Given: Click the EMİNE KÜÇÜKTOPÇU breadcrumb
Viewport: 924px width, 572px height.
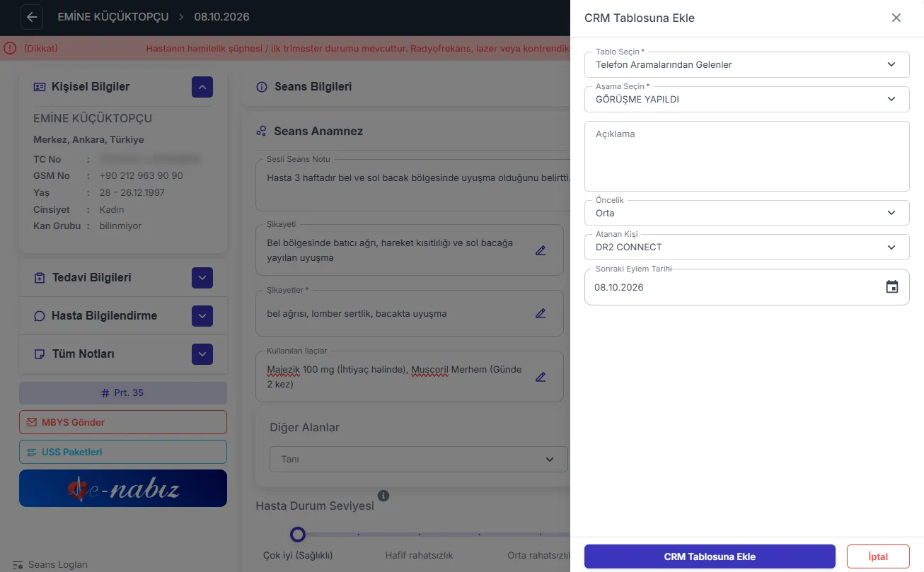Looking at the screenshot, I should point(113,17).
